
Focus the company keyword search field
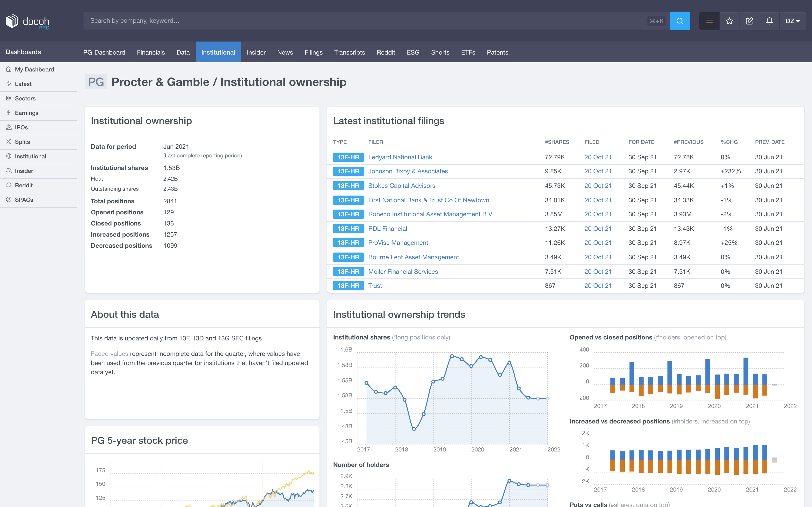366,21
